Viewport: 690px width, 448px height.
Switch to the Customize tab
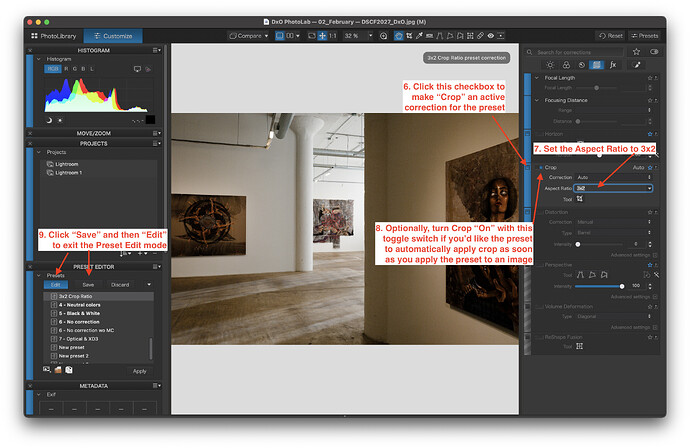click(x=113, y=36)
